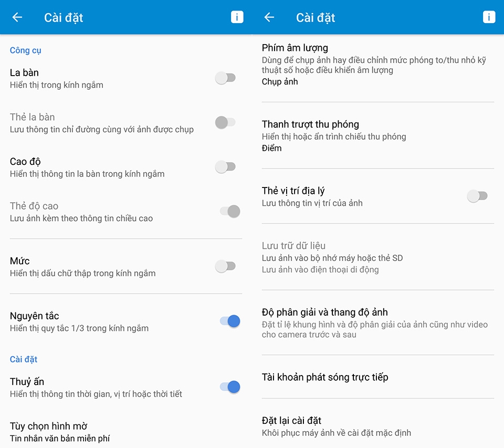Open info icon in right screen header

pos(489,17)
